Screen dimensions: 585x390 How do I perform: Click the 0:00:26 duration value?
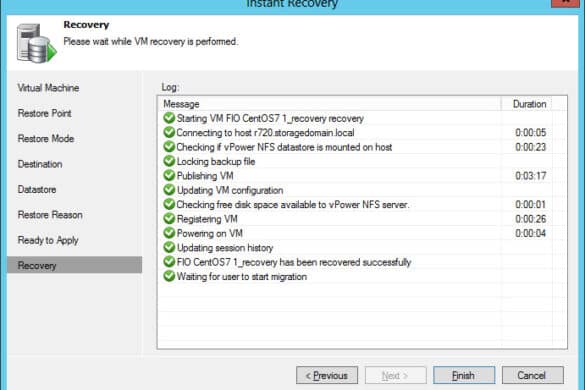[531, 219]
